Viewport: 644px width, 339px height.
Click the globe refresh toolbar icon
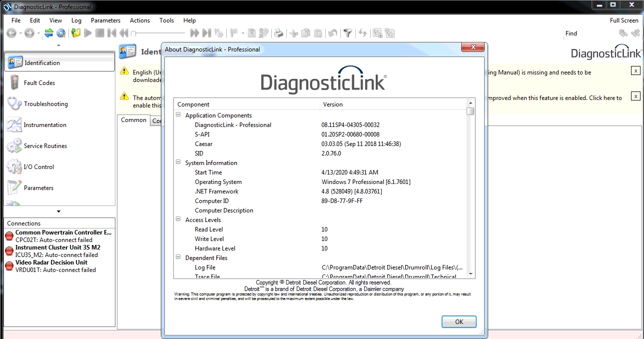point(61,33)
